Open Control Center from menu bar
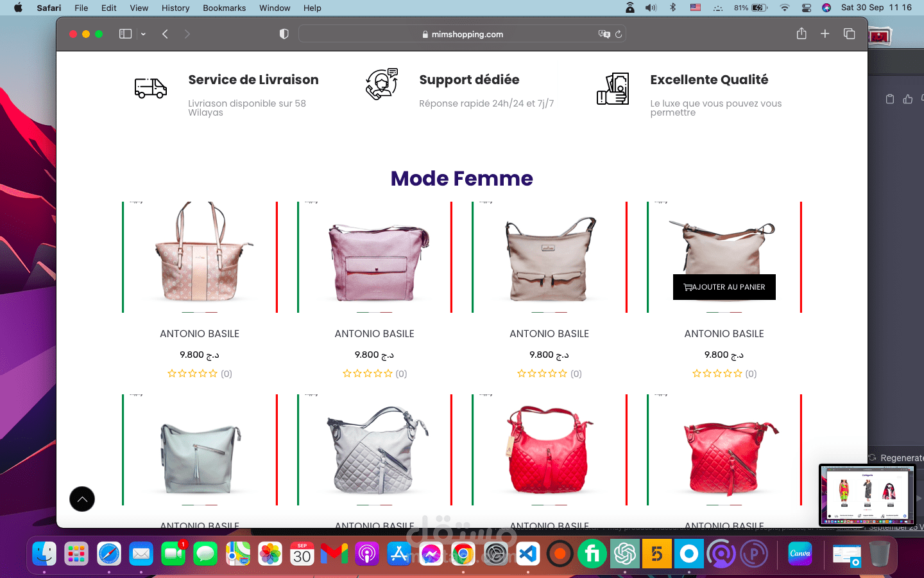Screen dimensions: 924x578 807,8
